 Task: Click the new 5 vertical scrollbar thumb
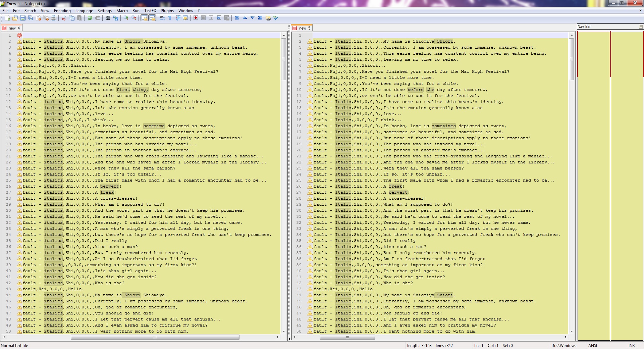click(572, 59)
